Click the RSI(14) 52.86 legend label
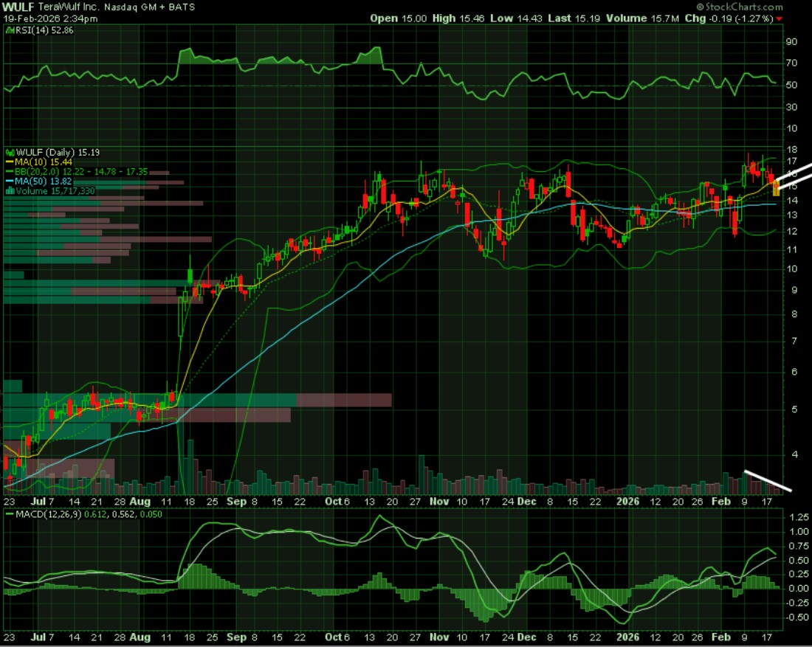The height and width of the screenshot is (647, 812). [44, 30]
